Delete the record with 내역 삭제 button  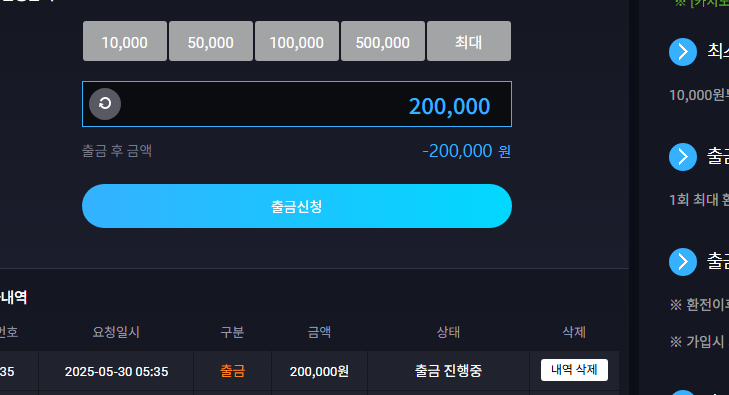point(574,370)
